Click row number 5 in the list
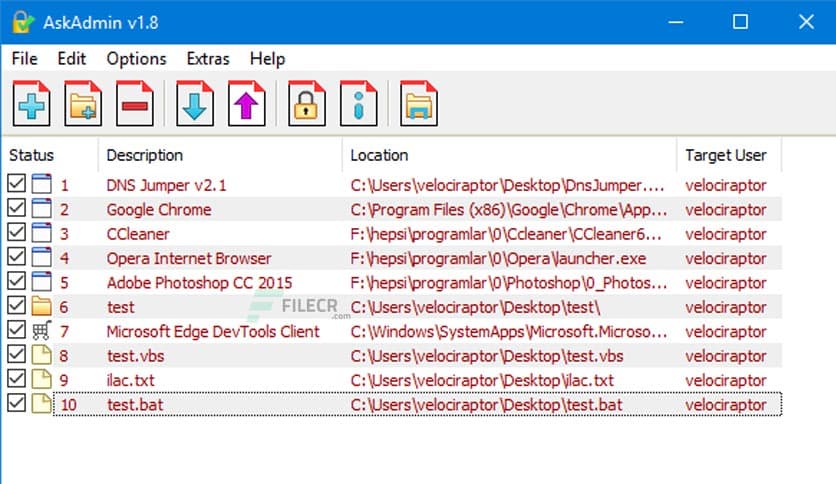 [x=64, y=283]
